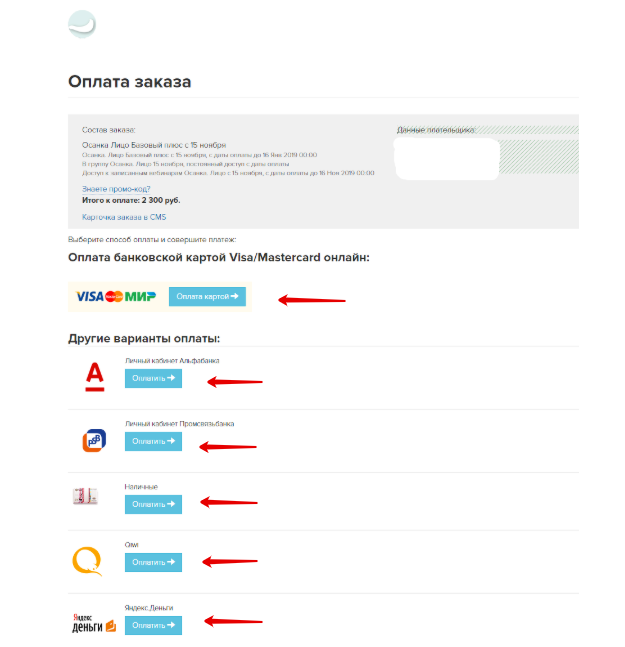625x647 pixels.
Task: Click Оплатить under Наличные option
Action: point(153,504)
